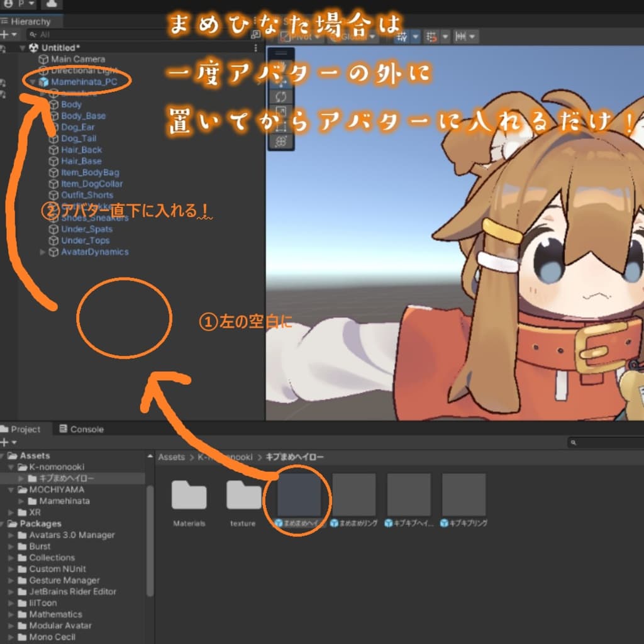Toggle Global orientation mode

tap(352, 37)
